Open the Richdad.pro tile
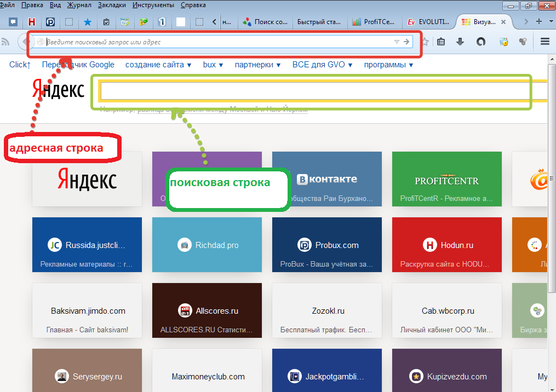556x392 pixels. (x=207, y=245)
